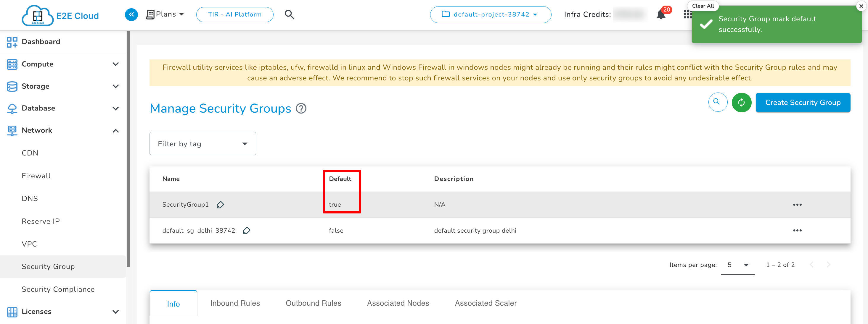The height and width of the screenshot is (324, 868).
Task: Clear all notifications with Clear All
Action: [x=703, y=6]
